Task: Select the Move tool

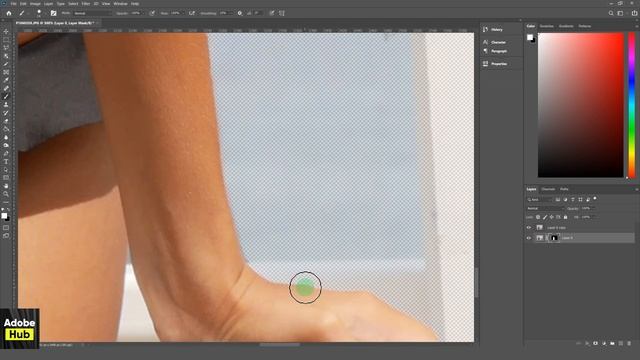Action: tap(6, 31)
